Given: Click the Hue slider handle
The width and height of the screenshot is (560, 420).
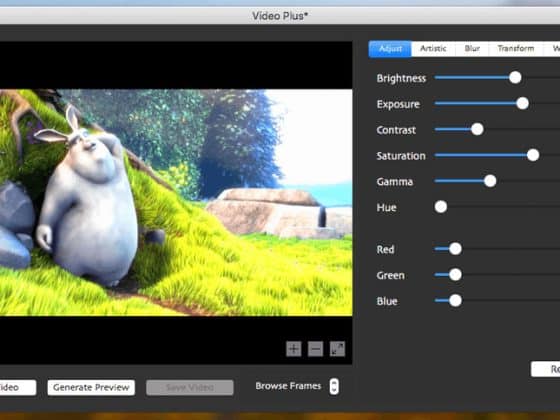Looking at the screenshot, I should [441, 207].
